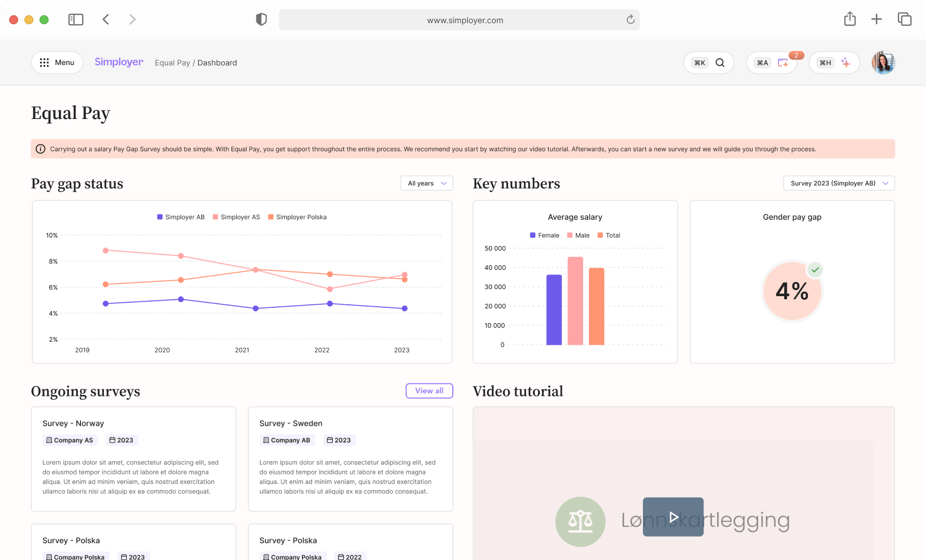Click the search magnifier icon
This screenshot has height=560, width=926.
pyautogui.click(x=720, y=62)
